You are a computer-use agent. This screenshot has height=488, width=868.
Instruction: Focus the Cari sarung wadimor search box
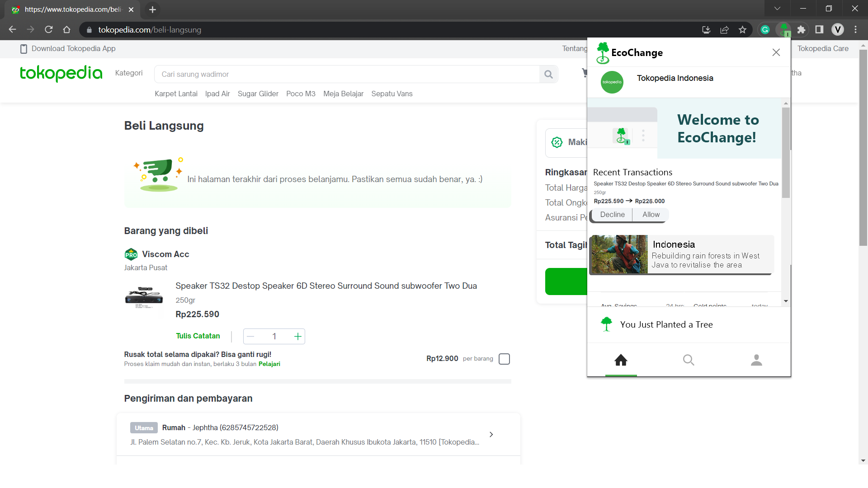pos(347,74)
